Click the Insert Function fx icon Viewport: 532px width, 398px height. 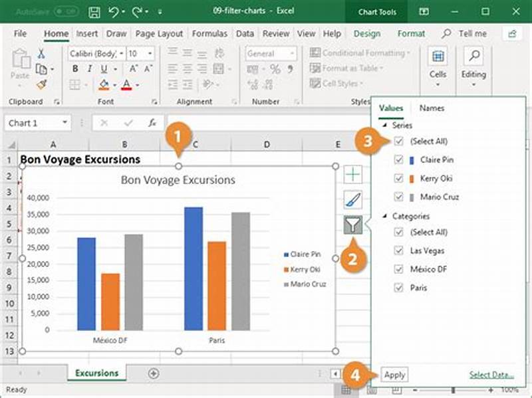[152, 122]
